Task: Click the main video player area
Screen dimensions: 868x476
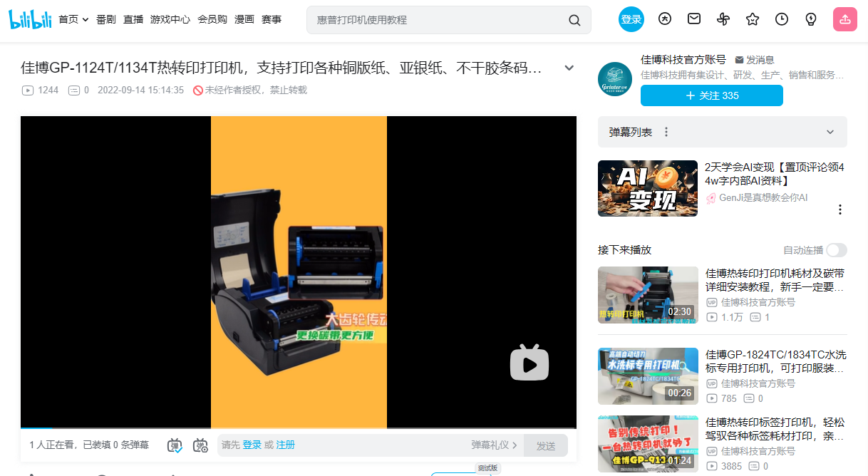Action: tap(299, 271)
